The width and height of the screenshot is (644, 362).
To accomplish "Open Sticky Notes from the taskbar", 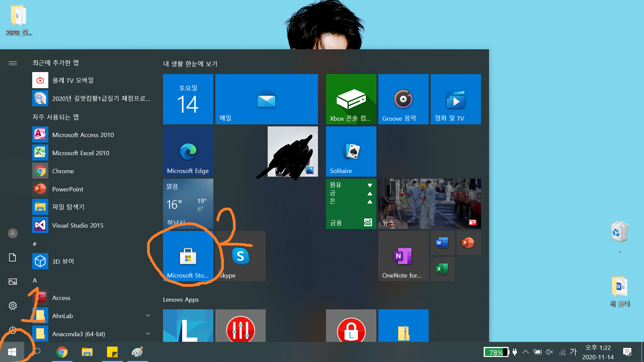I will click(112, 352).
